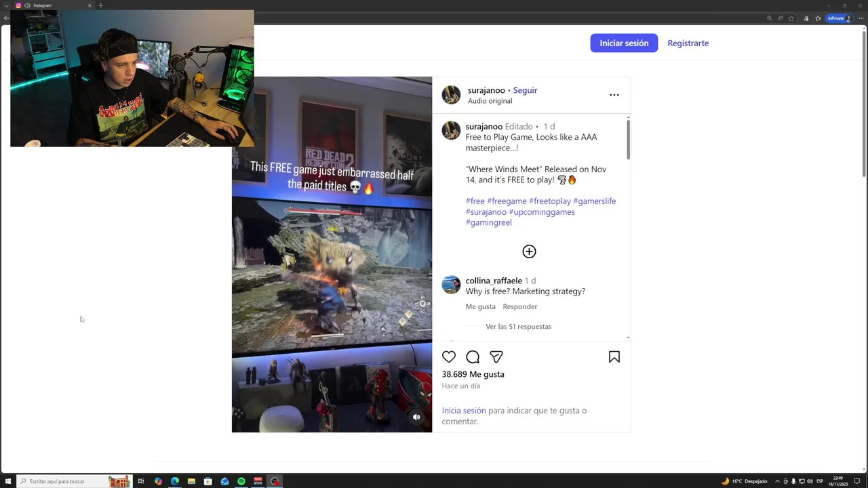Image resolution: width=868 pixels, height=488 pixels.
Task: Open the #gamingreel hashtag
Action: 488,222
